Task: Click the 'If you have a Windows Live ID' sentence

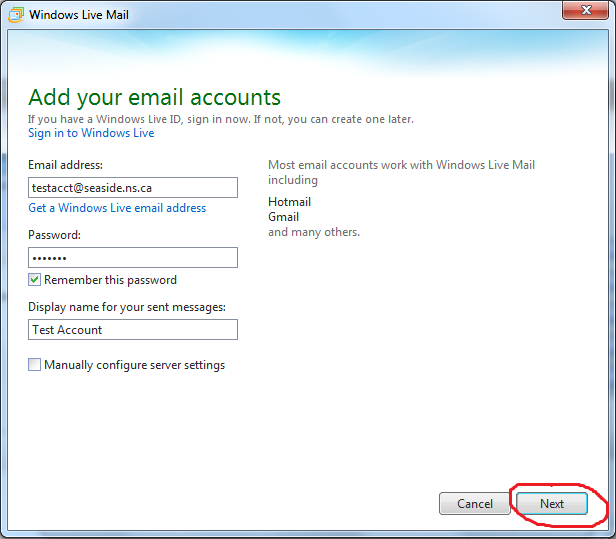Action: (x=221, y=119)
